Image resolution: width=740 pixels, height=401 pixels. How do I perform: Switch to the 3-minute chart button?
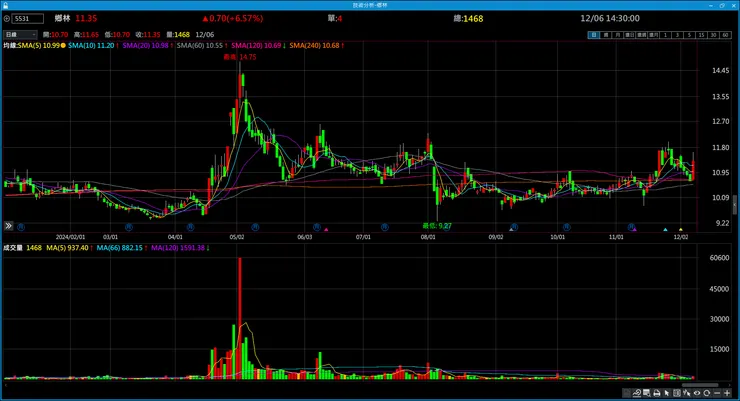tap(677, 35)
